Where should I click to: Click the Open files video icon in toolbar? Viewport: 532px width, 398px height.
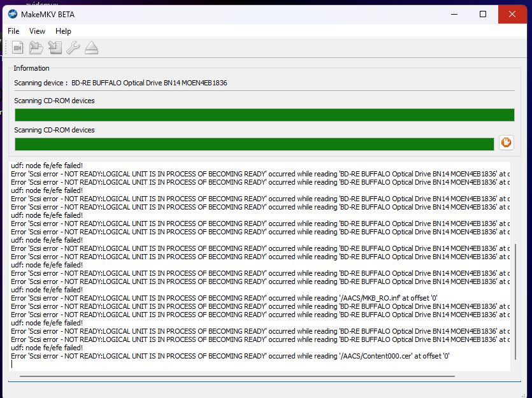[x=18, y=48]
